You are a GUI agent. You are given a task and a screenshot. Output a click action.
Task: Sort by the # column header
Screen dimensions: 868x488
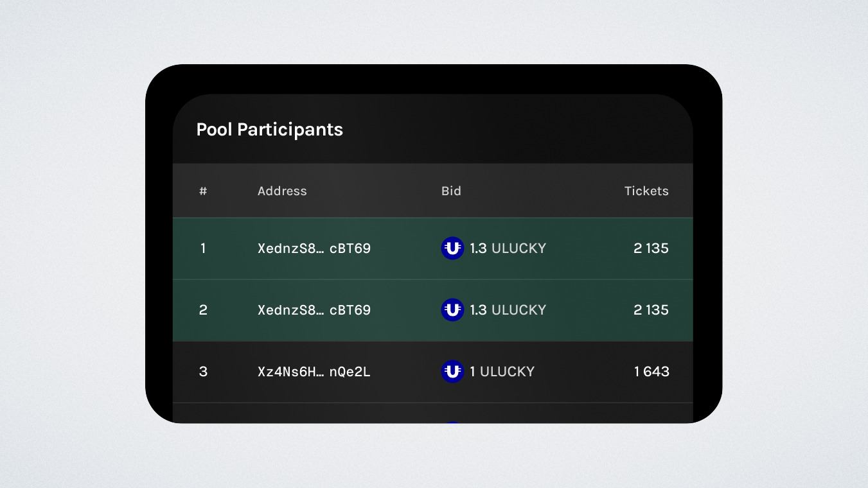pyautogui.click(x=203, y=191)
